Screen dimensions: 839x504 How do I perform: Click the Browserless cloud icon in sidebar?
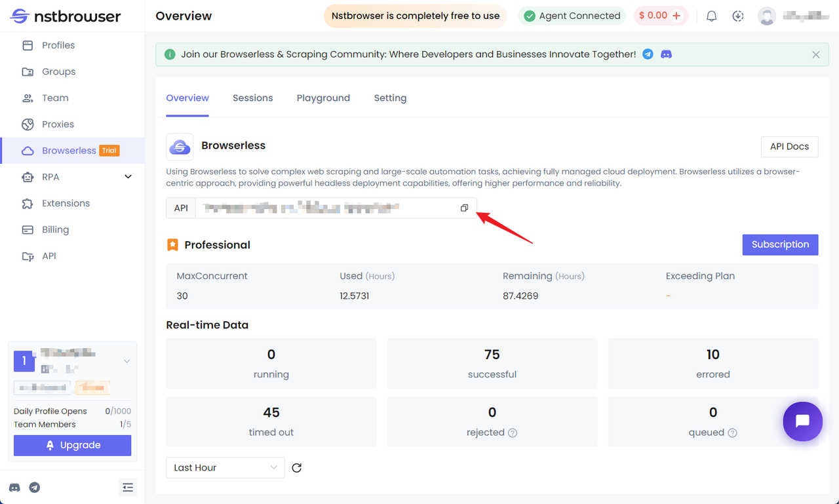coord(28,151)
